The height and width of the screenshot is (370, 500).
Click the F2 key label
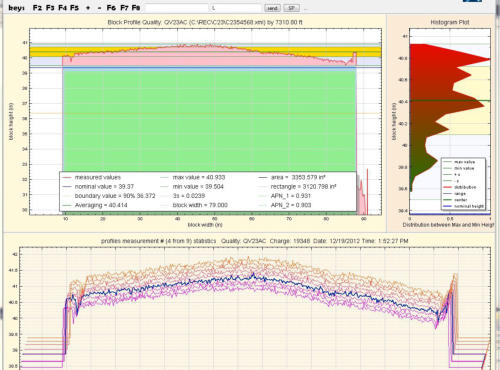tap(37, 8)
